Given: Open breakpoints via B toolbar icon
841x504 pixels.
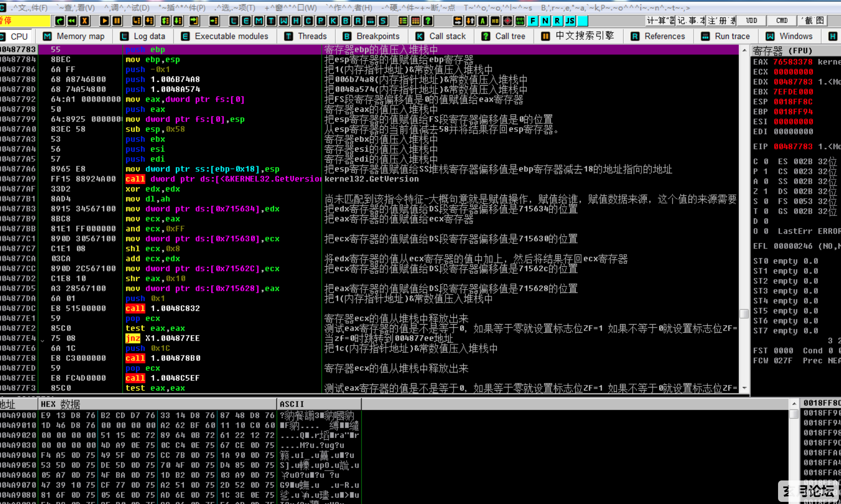Looking at the screenshot, I should pos(346,21).
